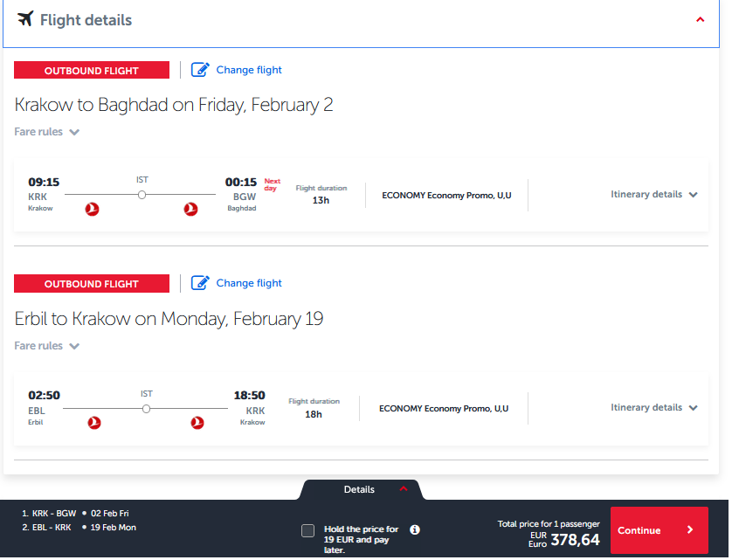
Task: Click info icon next to Hold the price
Action: pyautogui.click(x=415, y=529)
